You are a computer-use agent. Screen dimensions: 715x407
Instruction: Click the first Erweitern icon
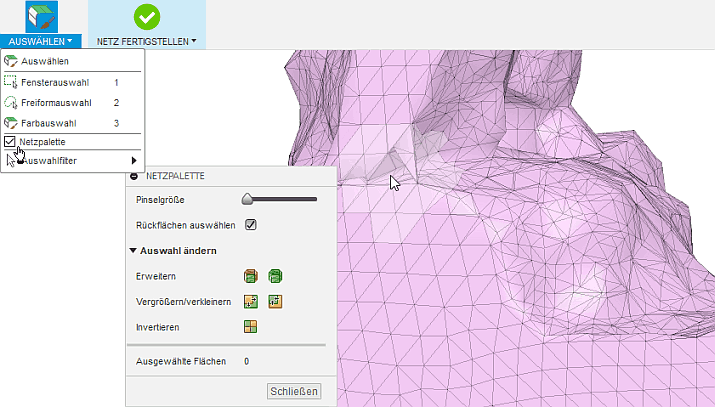(x=251, y=275)
